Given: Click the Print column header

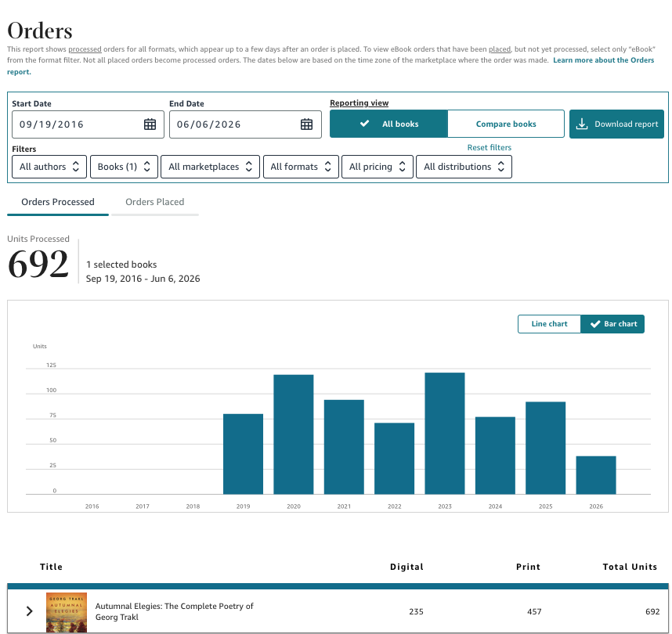Looking at the screenshot, I should 528,567.
